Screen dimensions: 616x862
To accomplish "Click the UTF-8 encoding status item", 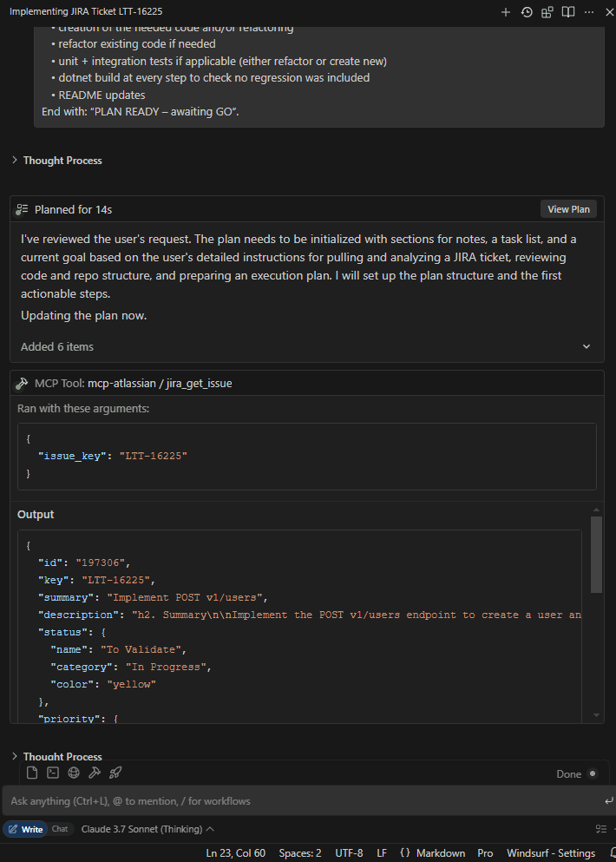I will click(349, 853).
